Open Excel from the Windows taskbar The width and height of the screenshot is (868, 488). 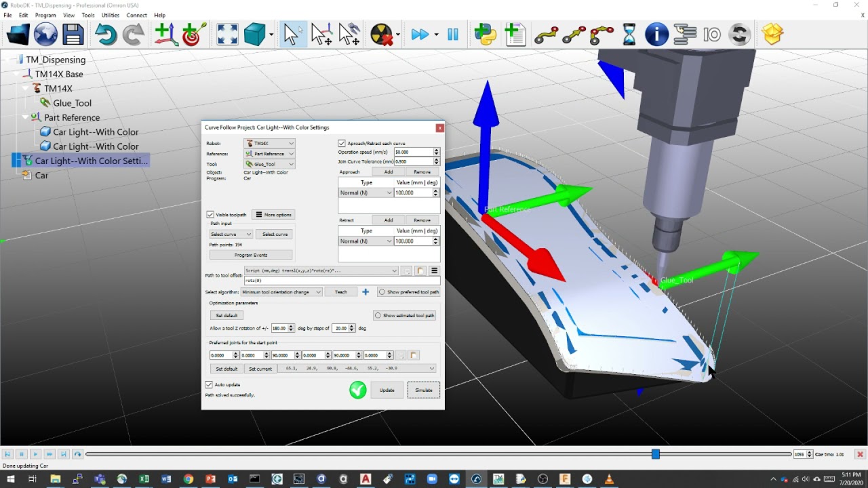click(x=144, y=479)
